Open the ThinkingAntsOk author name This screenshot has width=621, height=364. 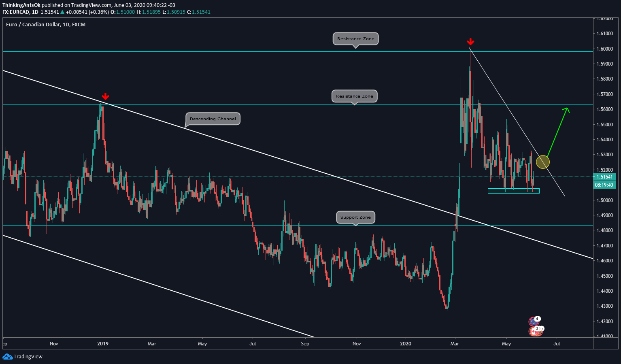click(x=21, y=5)
